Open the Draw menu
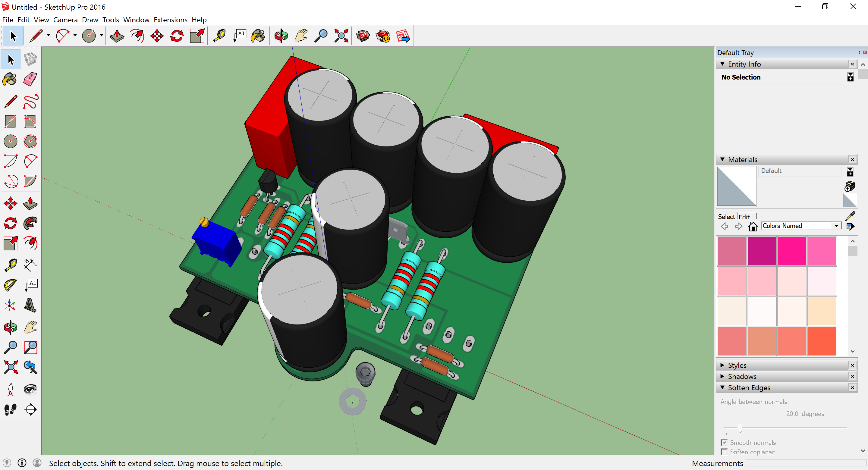 [90, 20]
